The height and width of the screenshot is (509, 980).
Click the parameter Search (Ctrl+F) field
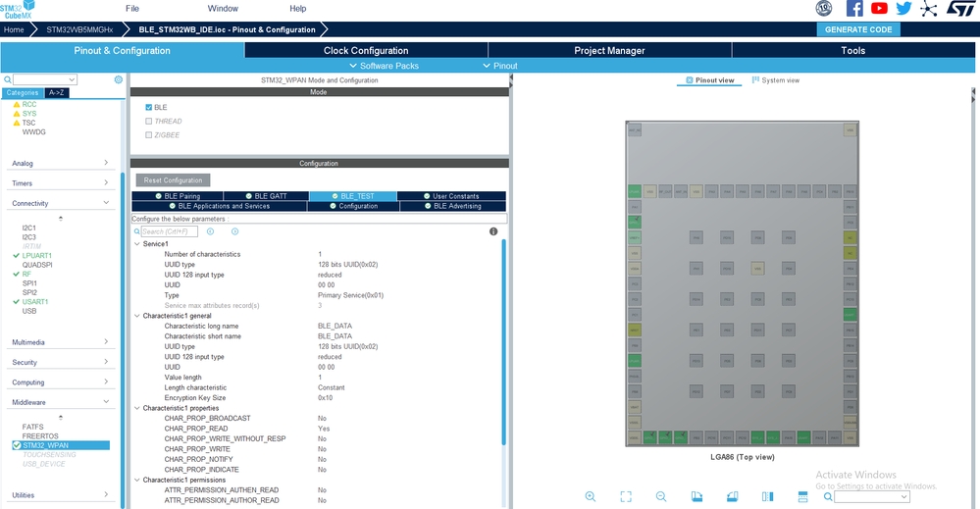[170, 231]
